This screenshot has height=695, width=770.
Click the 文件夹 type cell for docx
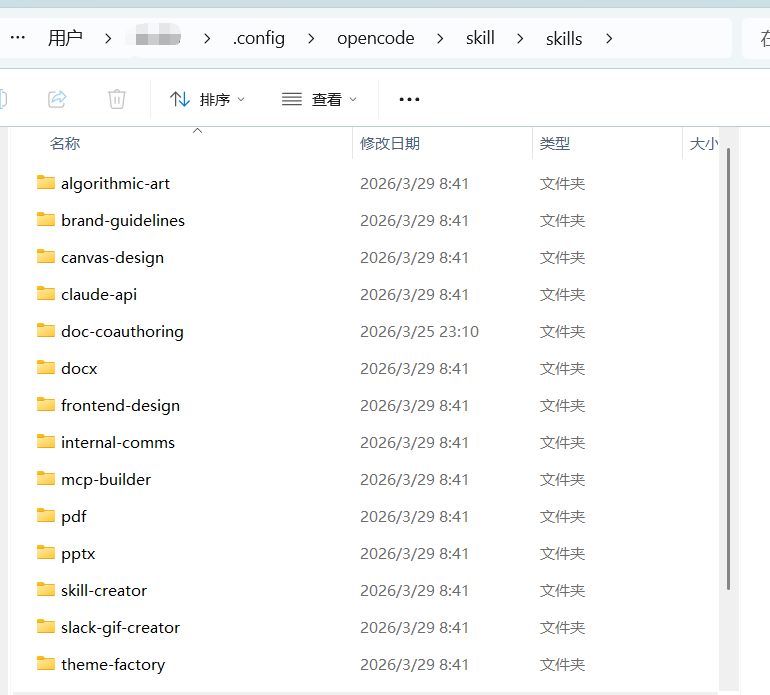[x=562, y=368]
